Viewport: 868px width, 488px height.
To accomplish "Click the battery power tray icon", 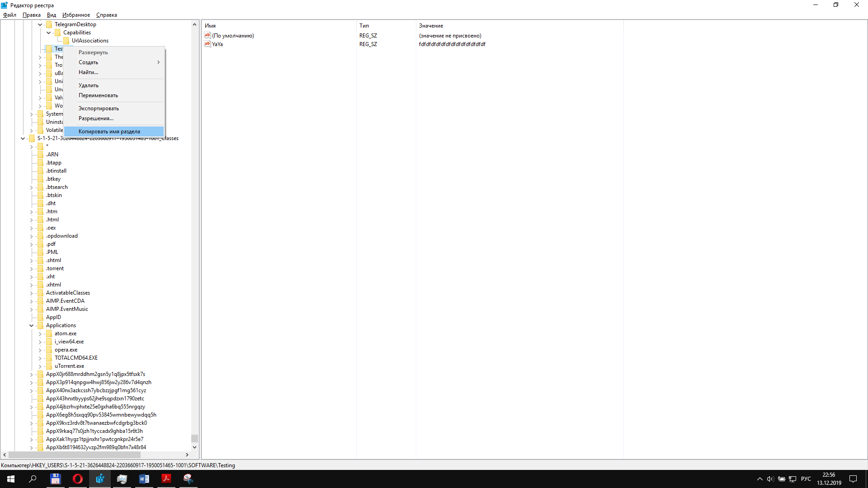I will pos(781,479).
